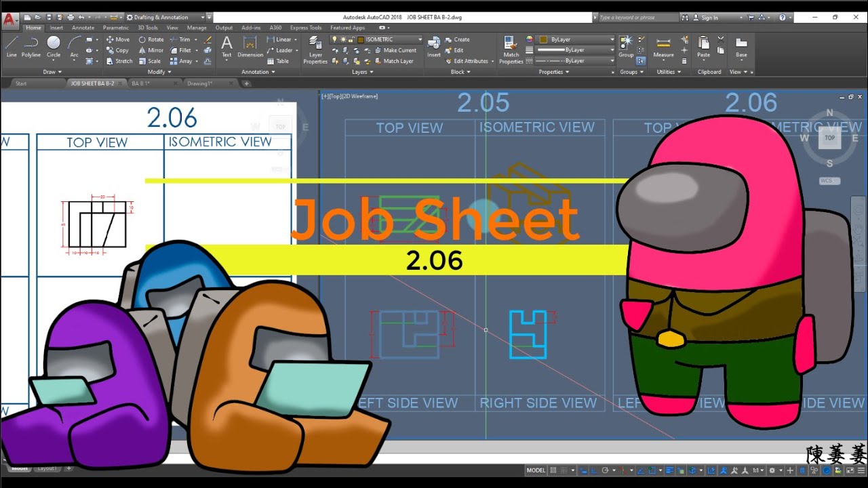Add a new drawing tab with plus
868x488 pixels.
247,83
